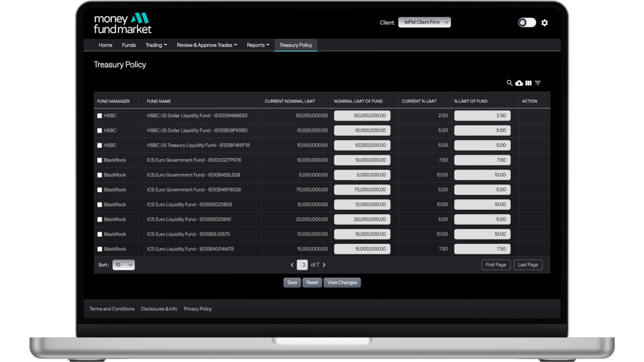This screenshot has height=362, width=644.
Task: Select checkbox for ICS Euro Government IE00B455LS29
Action: tap(100, 175)
